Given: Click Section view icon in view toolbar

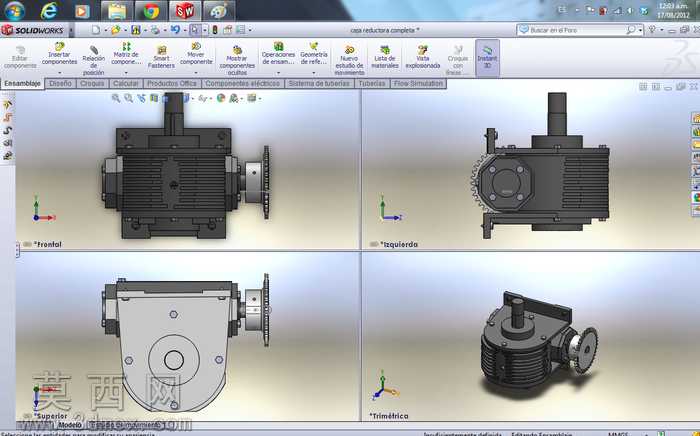Looking at the screenshot, I should click(154, 98).
